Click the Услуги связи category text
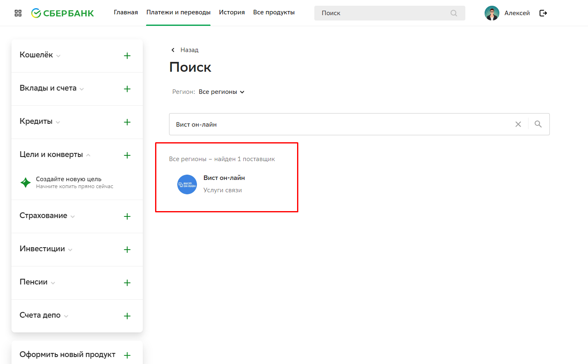Image resolution: width=588 pixels, height=364 pixels. (223, 190)
